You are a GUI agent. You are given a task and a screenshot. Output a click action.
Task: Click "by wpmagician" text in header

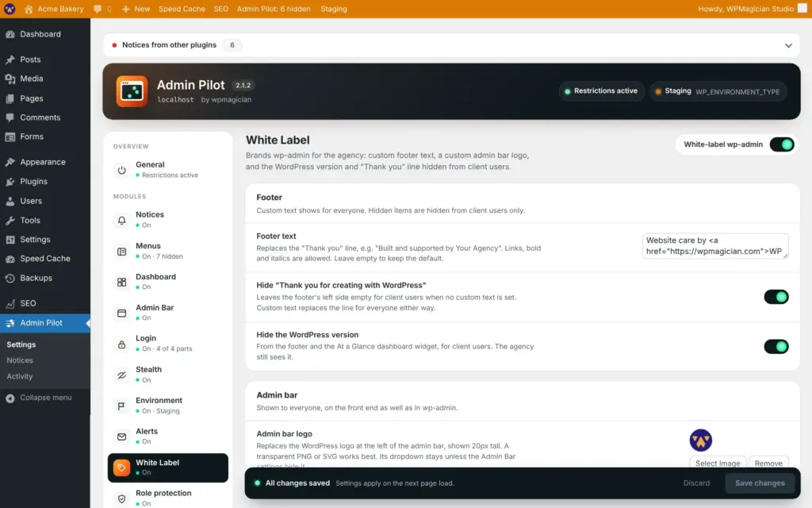(226, 99)
